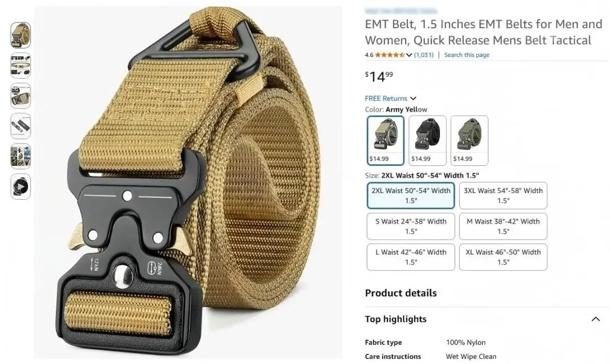Collapse the Top highlights section
610x364 pixels.
[x=595, y=319]
